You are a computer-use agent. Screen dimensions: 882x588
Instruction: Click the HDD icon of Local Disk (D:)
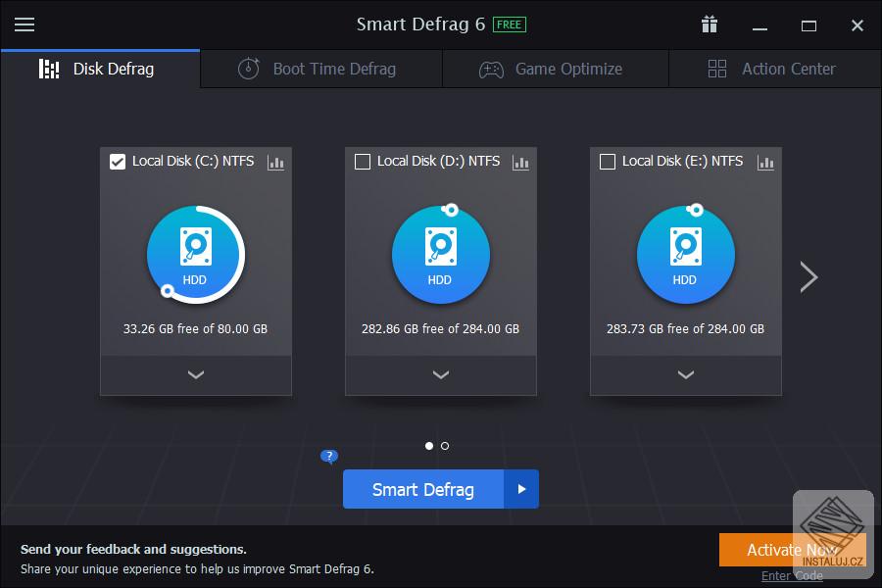coord(441,255)
